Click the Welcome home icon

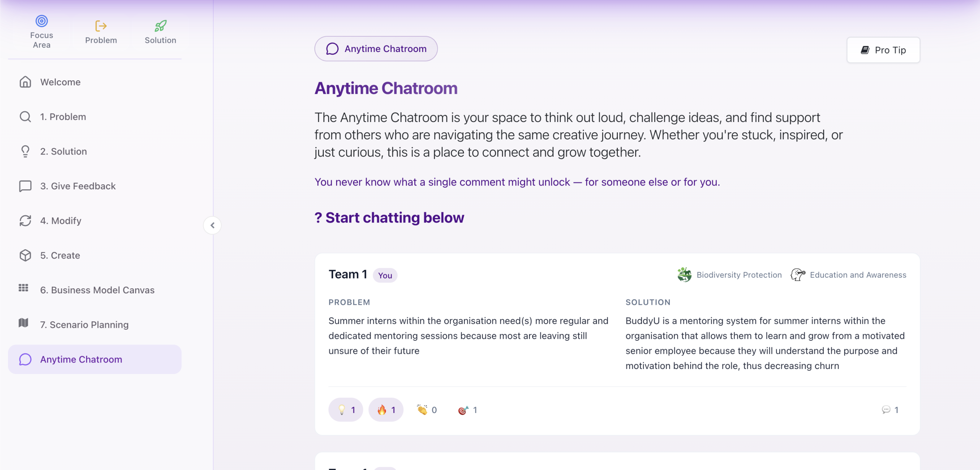point(25,82)
